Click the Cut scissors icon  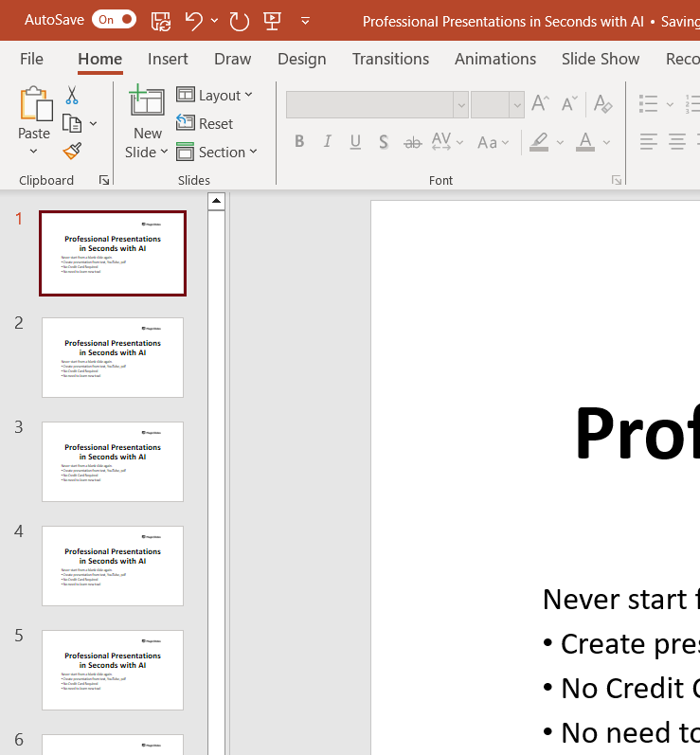[72, 96]
